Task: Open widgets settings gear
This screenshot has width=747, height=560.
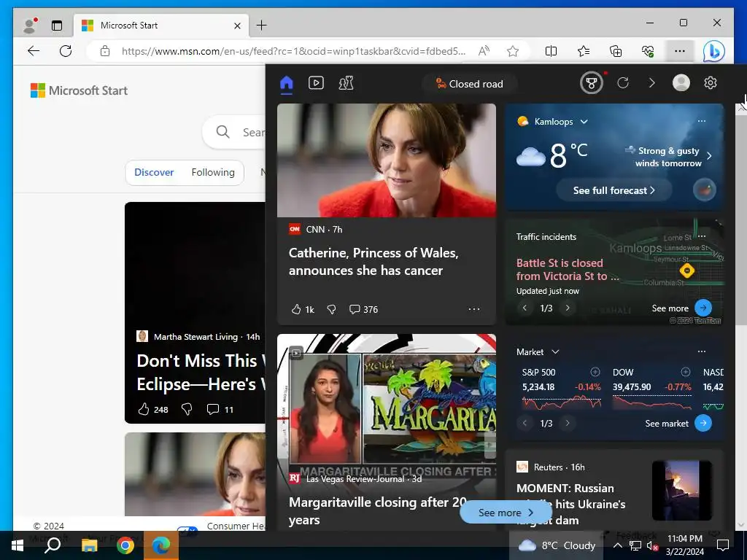Action: tap(710, 83)
